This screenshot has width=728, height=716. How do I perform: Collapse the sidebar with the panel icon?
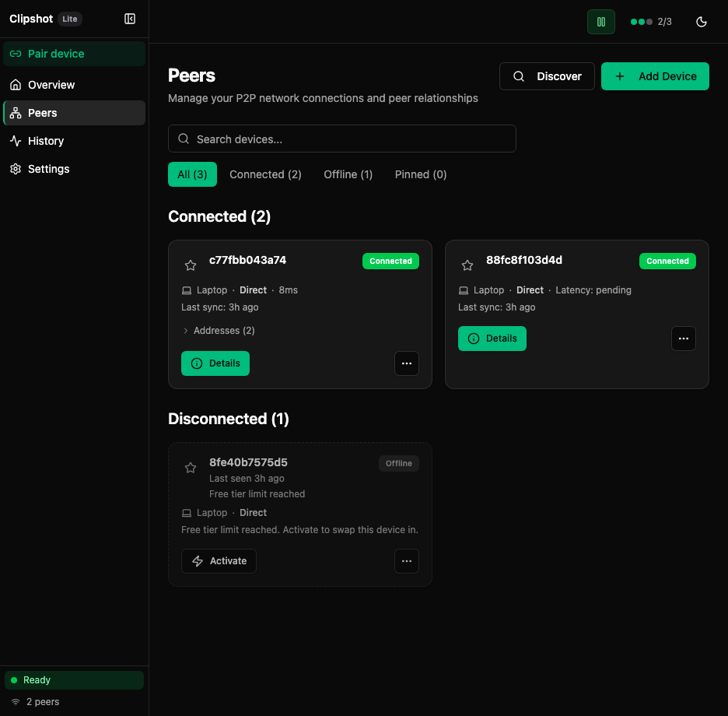pyautogui.click(x=129, y=19)
